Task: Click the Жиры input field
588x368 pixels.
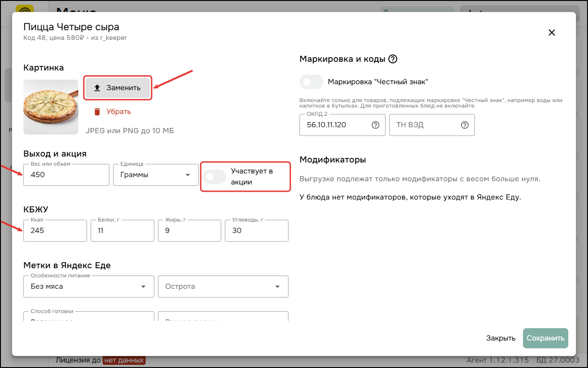Action: [x=190, y=231]
